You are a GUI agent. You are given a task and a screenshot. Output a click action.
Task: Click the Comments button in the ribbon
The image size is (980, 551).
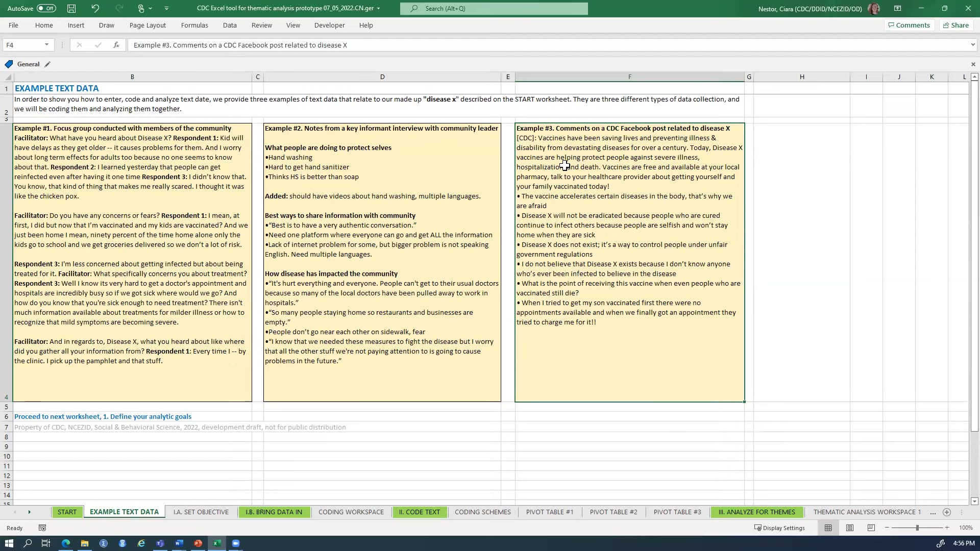909,25
